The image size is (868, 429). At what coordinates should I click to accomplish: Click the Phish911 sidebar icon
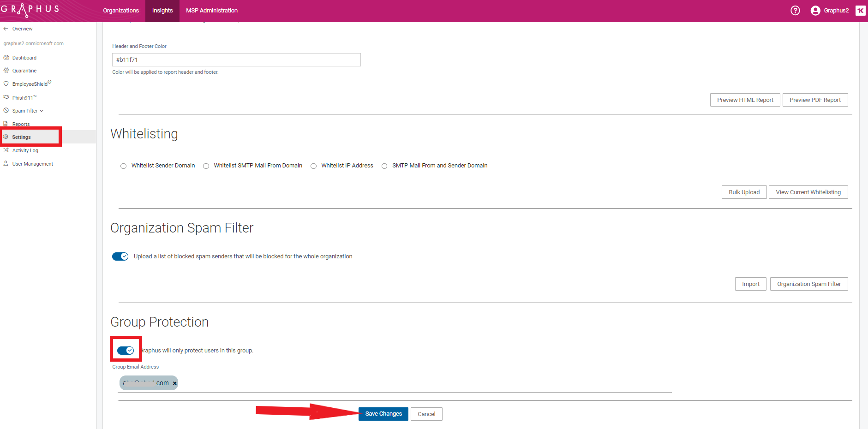tap(6, 97)
